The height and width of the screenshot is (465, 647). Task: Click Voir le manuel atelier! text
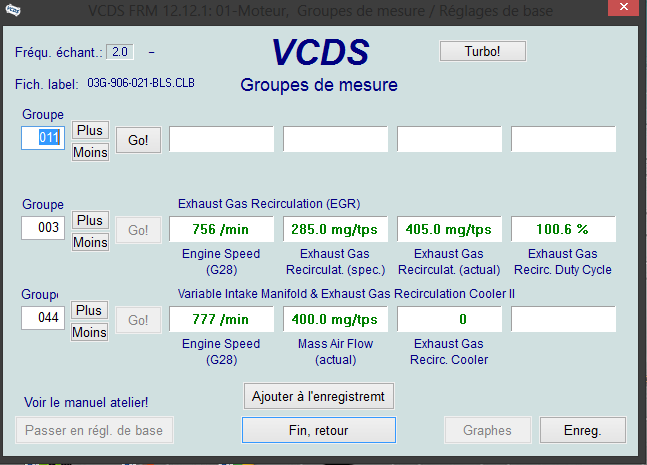pyautogui.click(x=86, y=402)
